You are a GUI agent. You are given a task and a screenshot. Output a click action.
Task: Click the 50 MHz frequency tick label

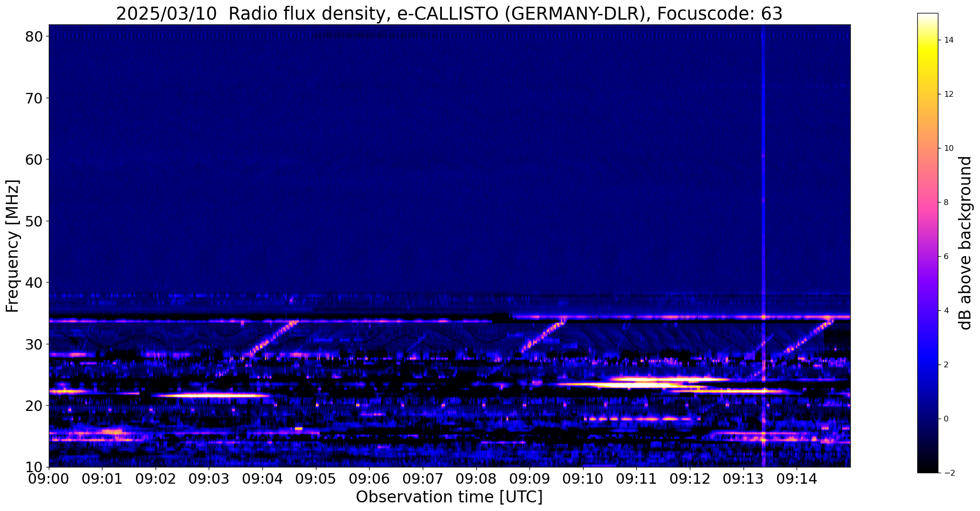(x=34, y=221)
